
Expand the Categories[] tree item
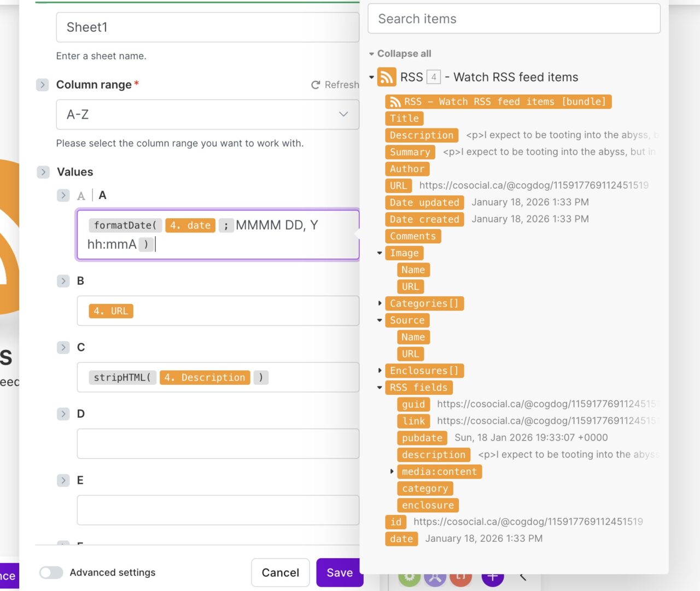pyautogui.click(x=380, y=303)
